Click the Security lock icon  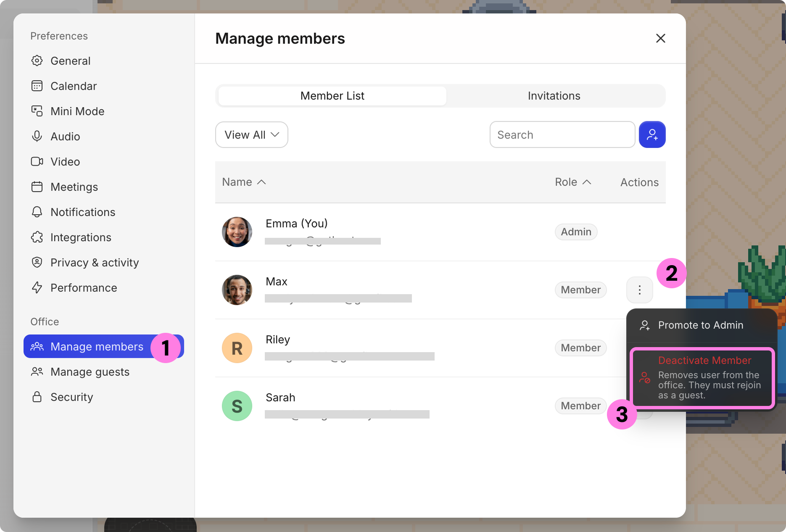(x=37, y=397)
